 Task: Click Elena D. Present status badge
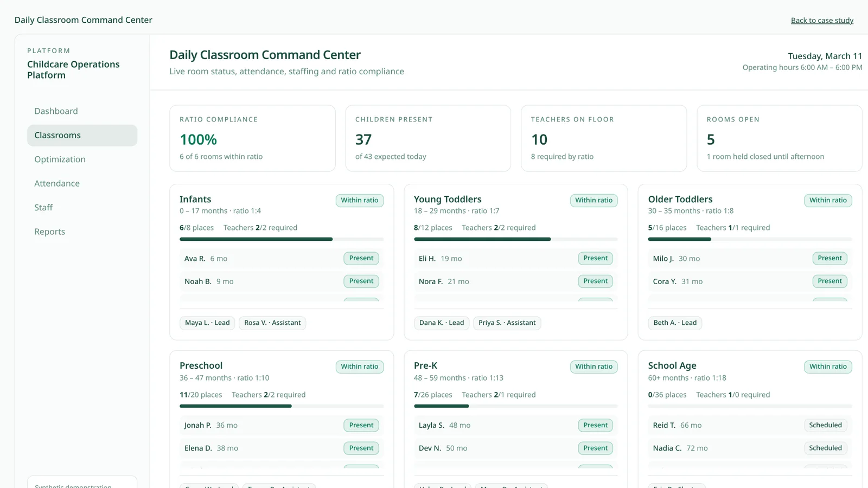coord(361,448)
